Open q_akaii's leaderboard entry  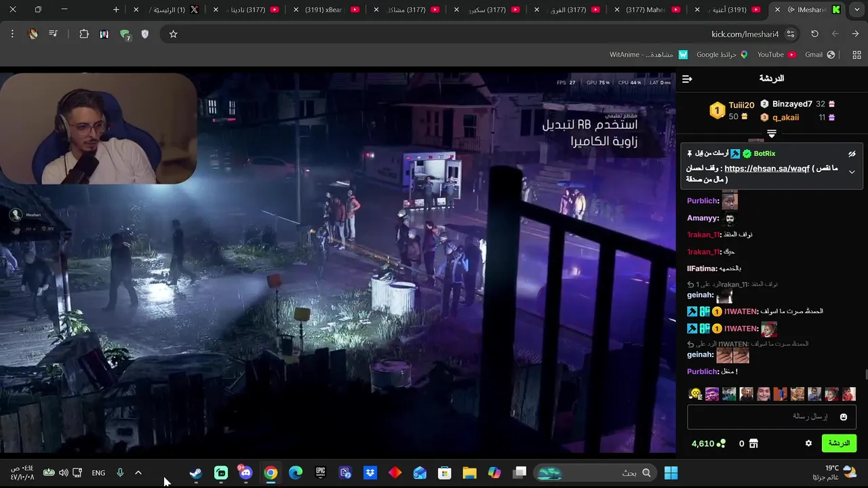click(x=785, y=117)
